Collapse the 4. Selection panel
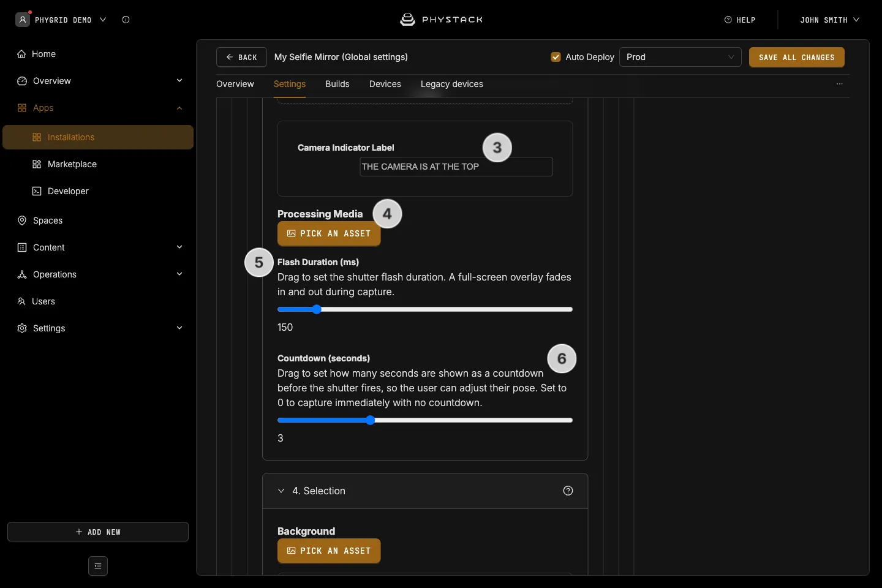 pyautogui.click(x=281, y=491)
